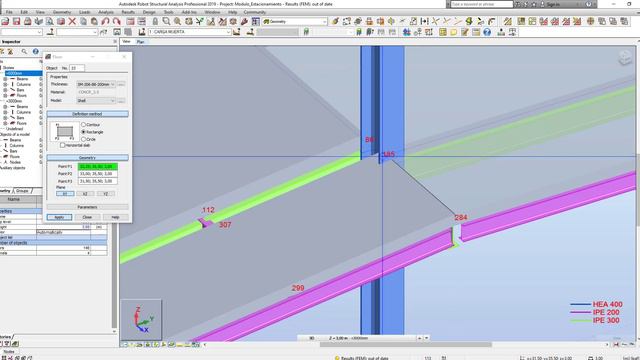Click the red X delete icon
Screen dimensions: 640x360
point(72,21)
